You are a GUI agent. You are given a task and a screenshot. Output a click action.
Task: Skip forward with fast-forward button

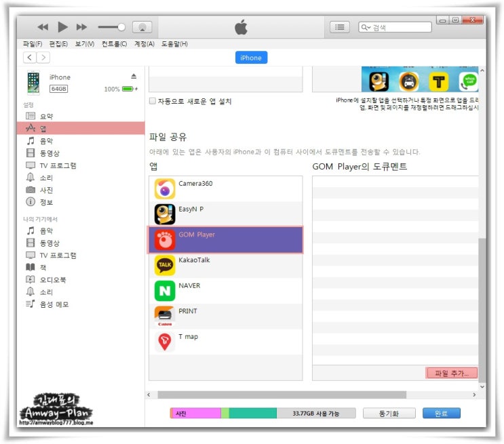[x=81, y=27]
